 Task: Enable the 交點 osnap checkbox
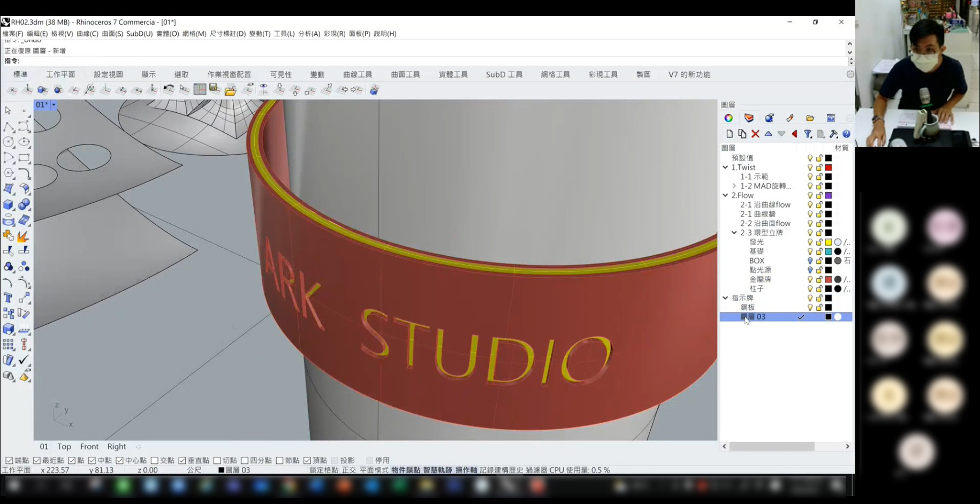pos(155,460)
